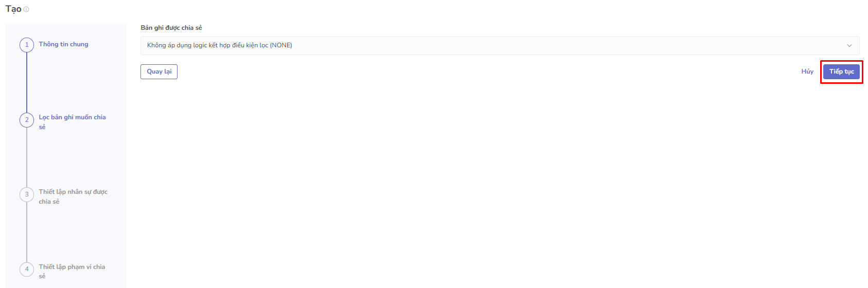Continue with the Tiếp tục button
The height and width of the screenshot is (288, 868).
point(841,71)
